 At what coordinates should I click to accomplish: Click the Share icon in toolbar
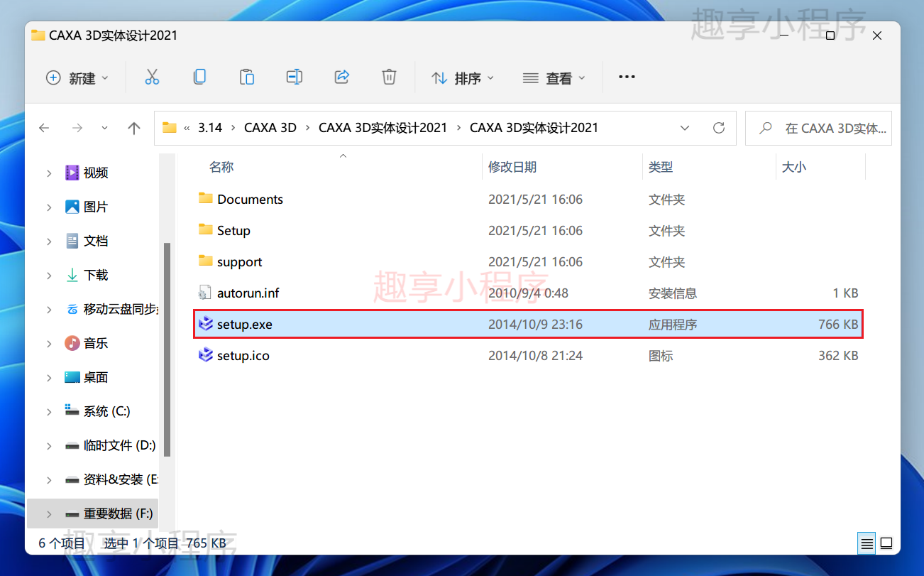tap(342, 77)
